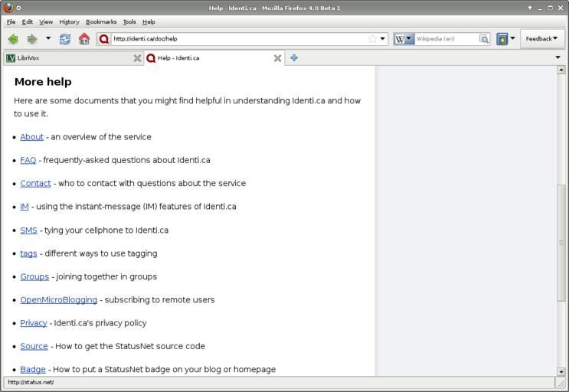
Task: Click the bookmarks toolbar icon
Action: point(502,39)
